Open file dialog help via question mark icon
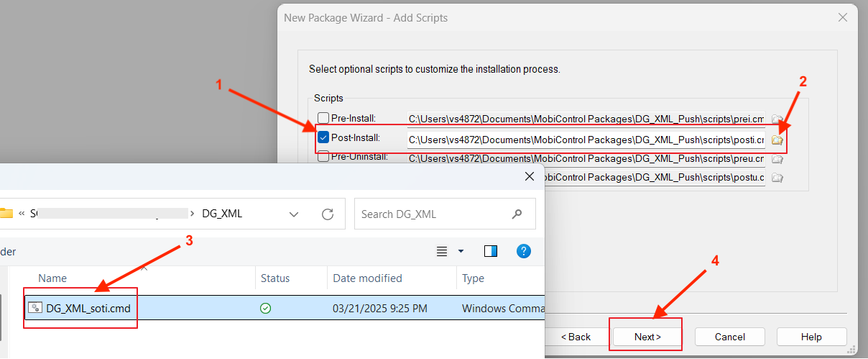The width and height of the screenshot is (868, 359). point(525,251)
